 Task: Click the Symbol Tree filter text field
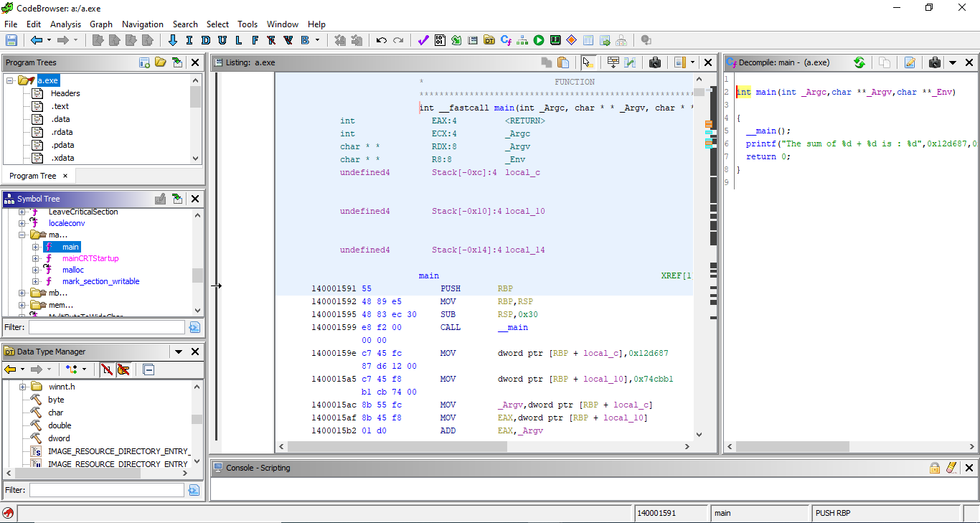pos(106,327)
